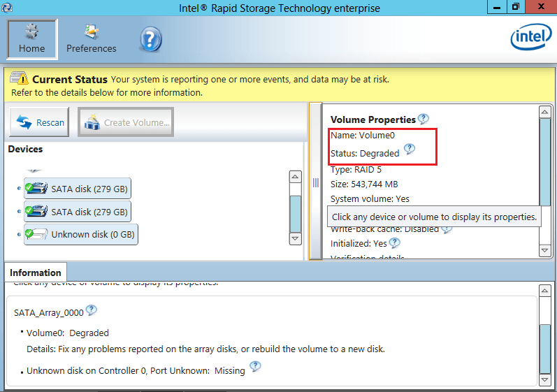Open help beside Missing disk status
This screenshot has height=392, width=557.
click(255, 366)
